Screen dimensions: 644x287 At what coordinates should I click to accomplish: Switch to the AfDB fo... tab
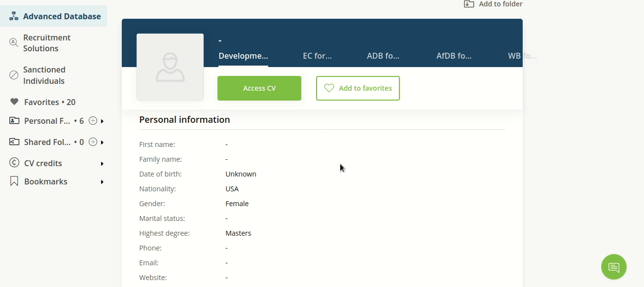454,56
